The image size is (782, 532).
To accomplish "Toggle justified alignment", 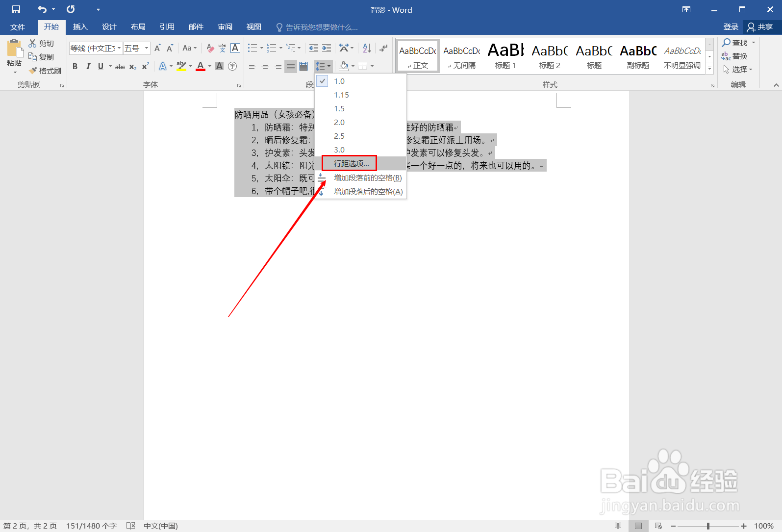I will click(x=291, y=66).
